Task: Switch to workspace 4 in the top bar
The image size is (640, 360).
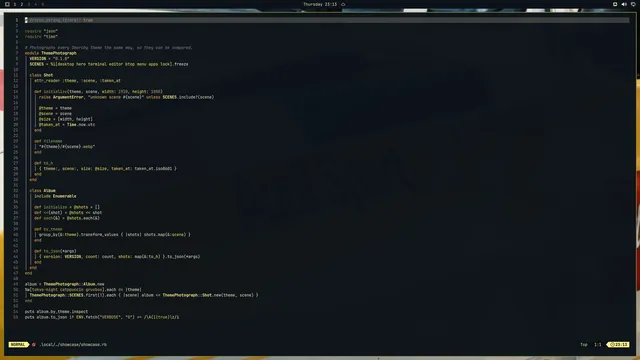Action: pyautogui.click(x=36, y=4)
